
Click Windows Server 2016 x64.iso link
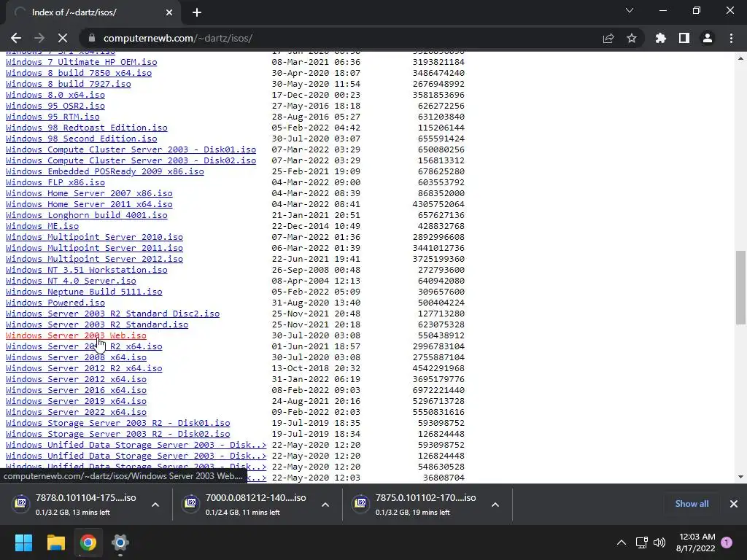click(76, 391)
